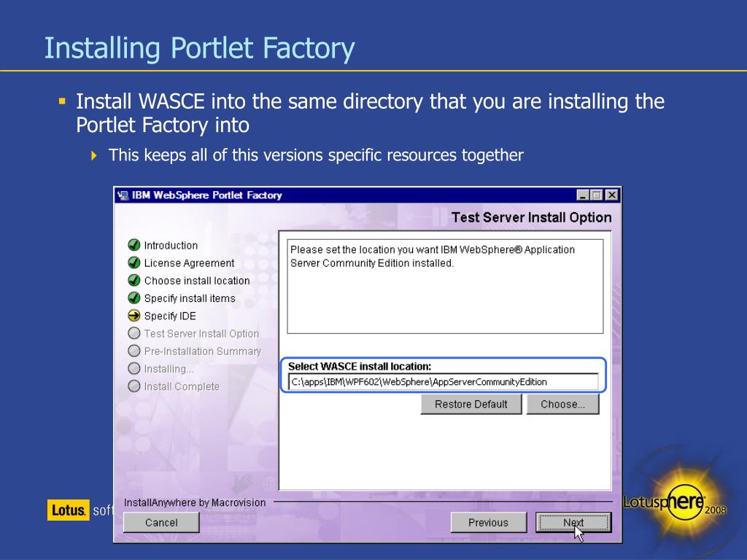Click empty circle beside Test Server Install Option

[134, 333]
